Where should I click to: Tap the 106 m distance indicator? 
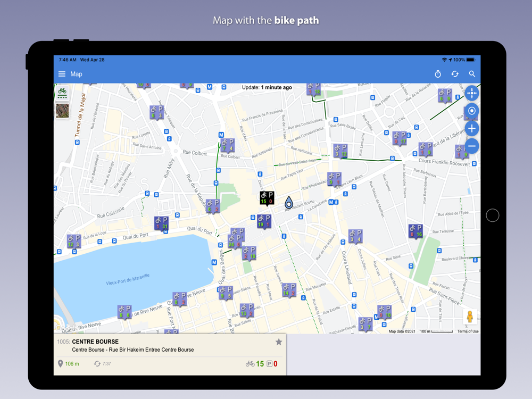(69, 364)
